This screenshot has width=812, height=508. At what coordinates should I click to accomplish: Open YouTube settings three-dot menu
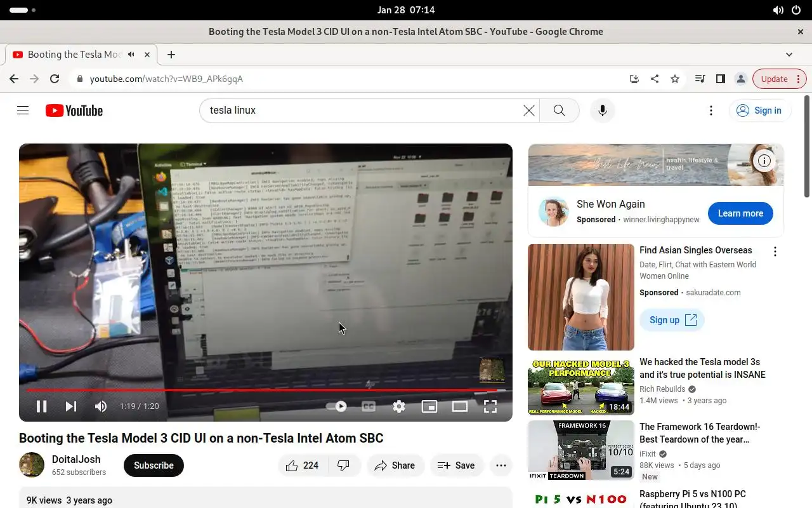[x=711, y=110]
